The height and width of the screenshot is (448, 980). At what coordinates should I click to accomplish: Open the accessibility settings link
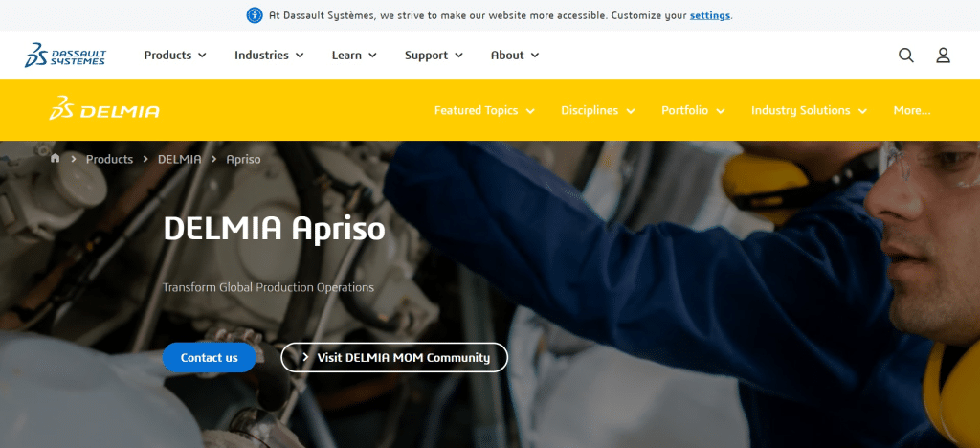click(x=710, y=15)
